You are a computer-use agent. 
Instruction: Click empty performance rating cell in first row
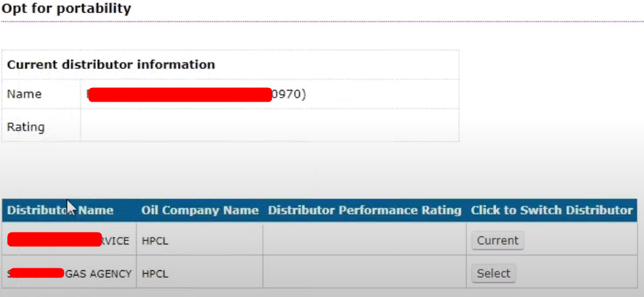tap(364, 241)
